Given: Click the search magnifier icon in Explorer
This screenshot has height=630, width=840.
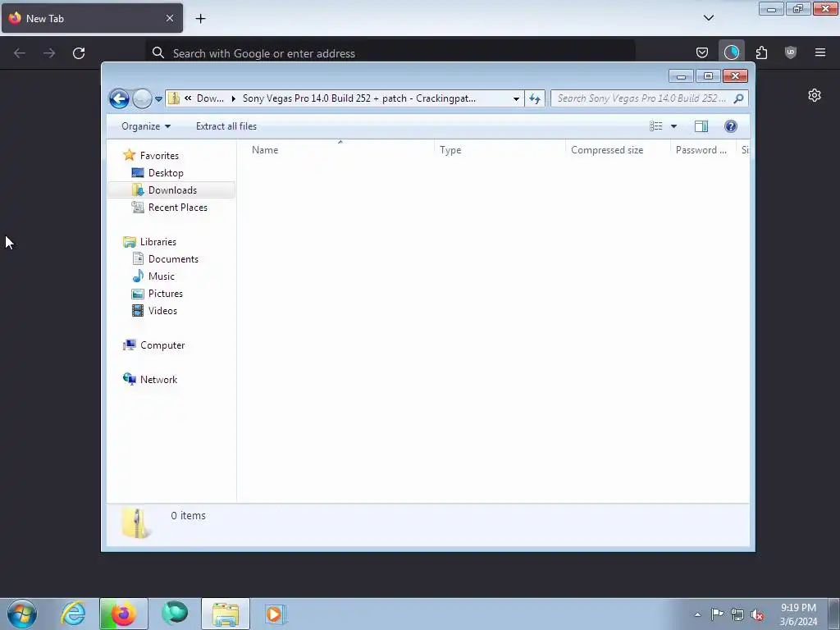Looking at the screenshot, I should 739,98.
